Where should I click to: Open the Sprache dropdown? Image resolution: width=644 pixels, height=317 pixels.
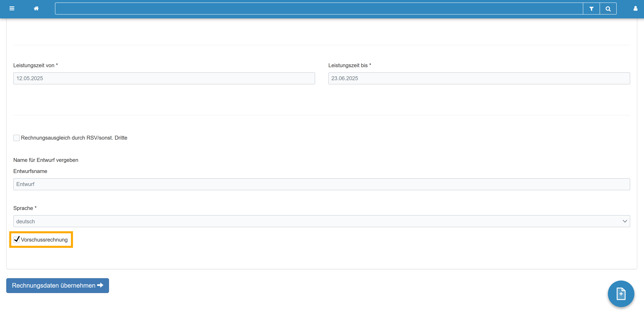coord(321,221)
